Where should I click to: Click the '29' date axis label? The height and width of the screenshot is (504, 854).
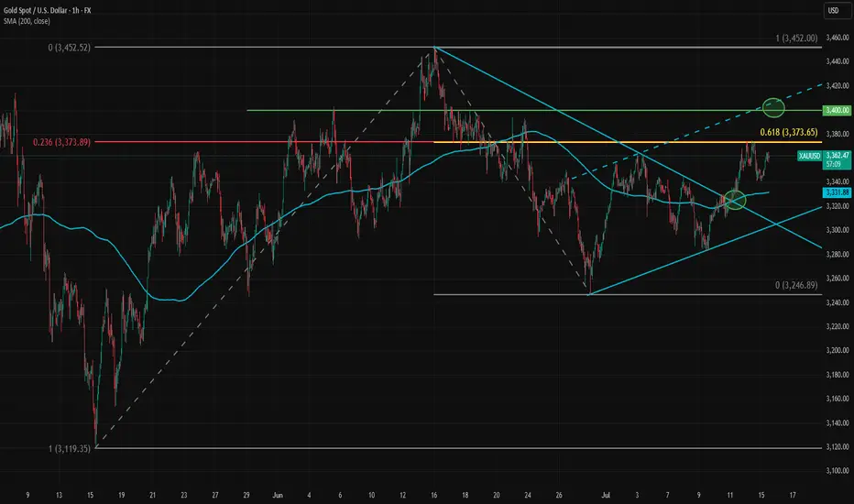click(x=246, y=495)
